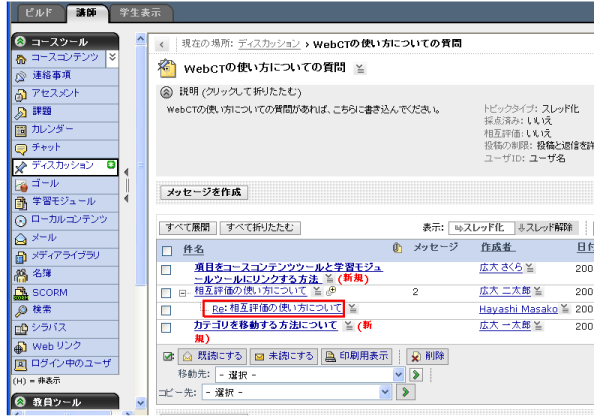Click green go arrow next to 移動先
Image resolution: width=600 pixels, height=416 pixels.
tap(416, 374)
